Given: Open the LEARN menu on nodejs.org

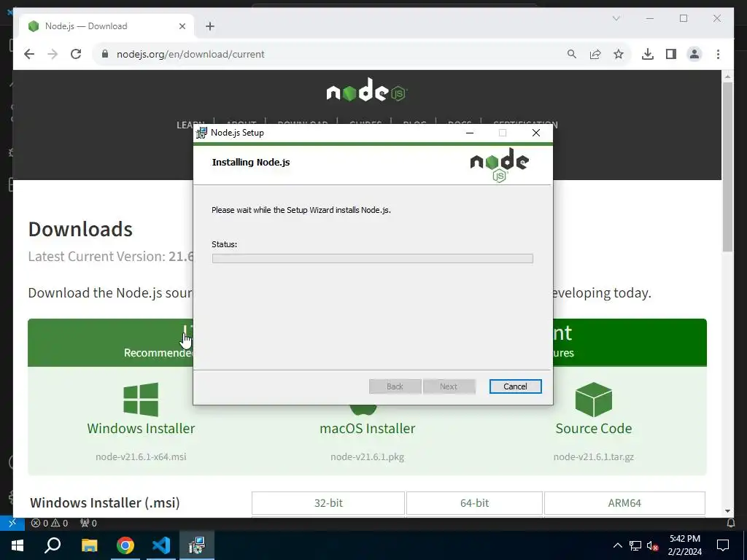Looking at the screenshot, I should (190, 124).
